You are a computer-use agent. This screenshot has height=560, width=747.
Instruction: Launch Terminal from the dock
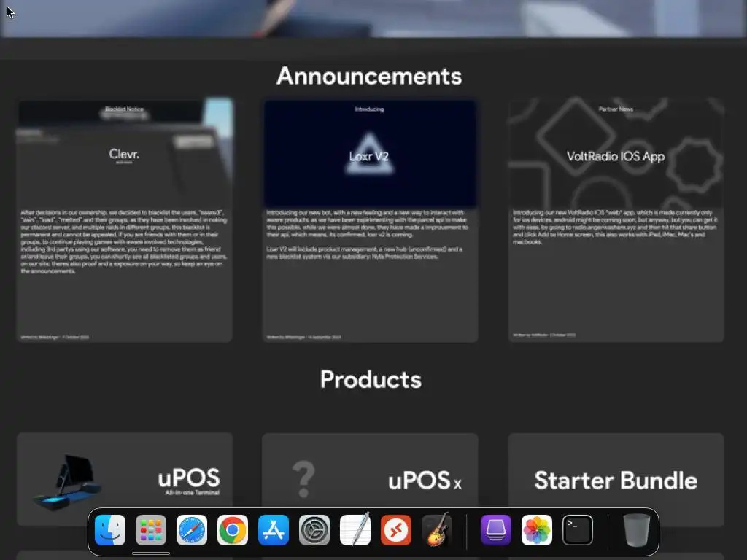tap(578, 530)
